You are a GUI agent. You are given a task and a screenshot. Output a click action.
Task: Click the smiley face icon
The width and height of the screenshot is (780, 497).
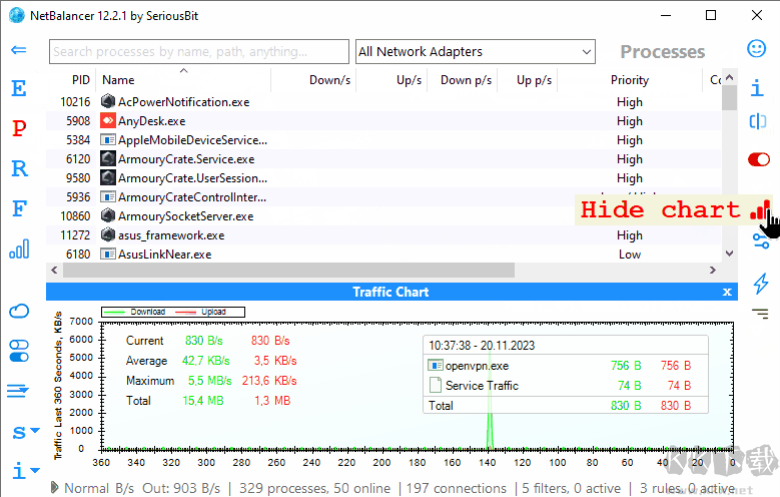pyautogui.click(x=756, y=49)
